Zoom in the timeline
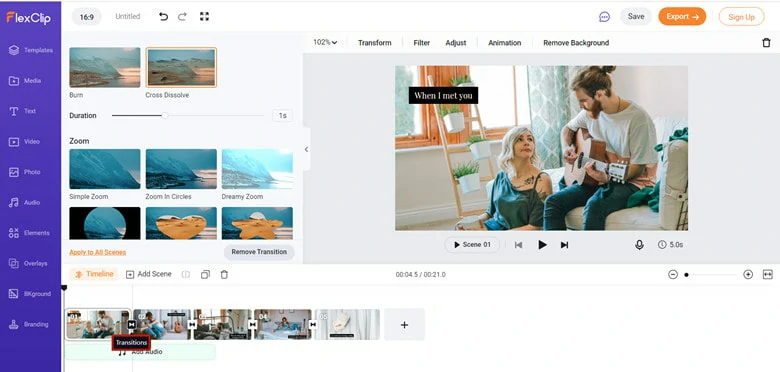Screen dimensions: 780x372 pyautogui.click(x=748, y=275)
